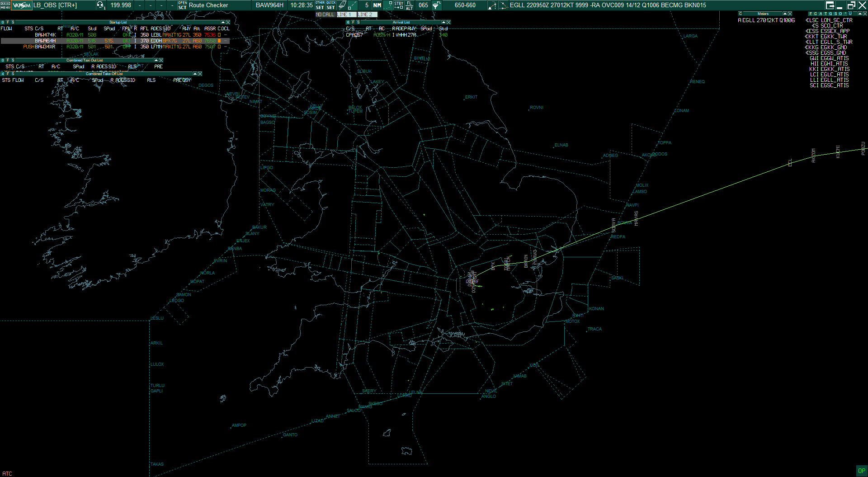Switch to the LINE 1 voice tab
Viewport: 868px width, 477px height.
coord(345,14)
